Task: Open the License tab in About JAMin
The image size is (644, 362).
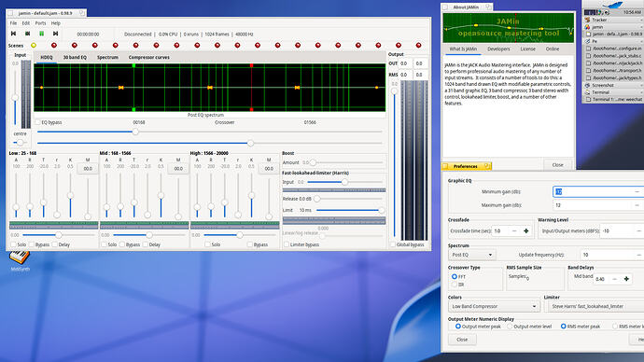Action: tap(527, 49)
